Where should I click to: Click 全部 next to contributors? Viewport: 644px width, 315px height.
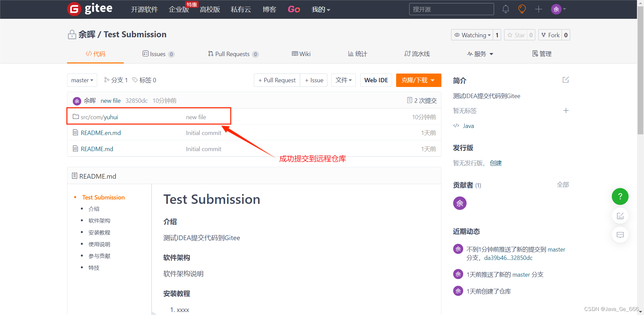pos(563,184)
